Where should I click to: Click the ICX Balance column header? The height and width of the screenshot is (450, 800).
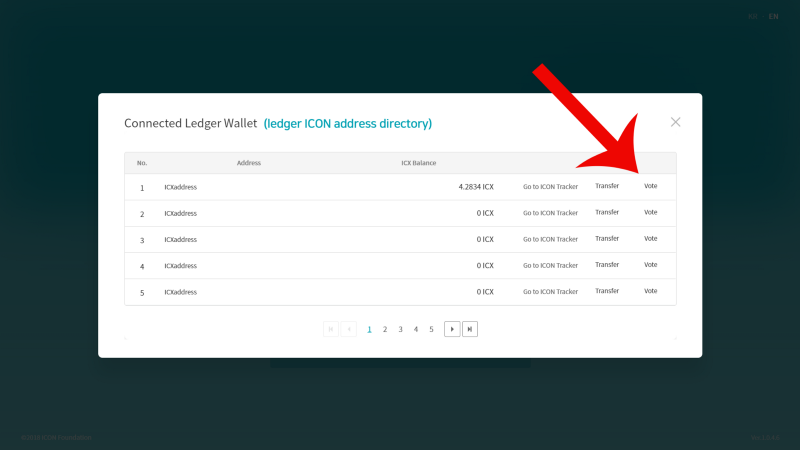pos(418,163)
